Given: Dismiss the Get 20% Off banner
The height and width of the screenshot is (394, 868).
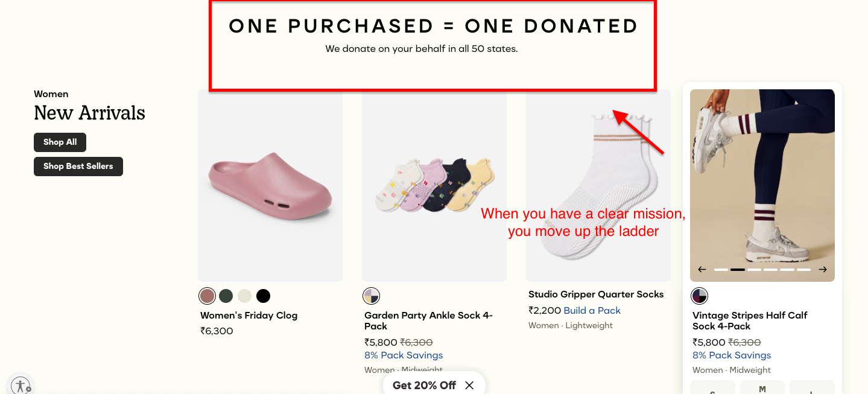Looking at the screenshot, I should tap(469, 385).
